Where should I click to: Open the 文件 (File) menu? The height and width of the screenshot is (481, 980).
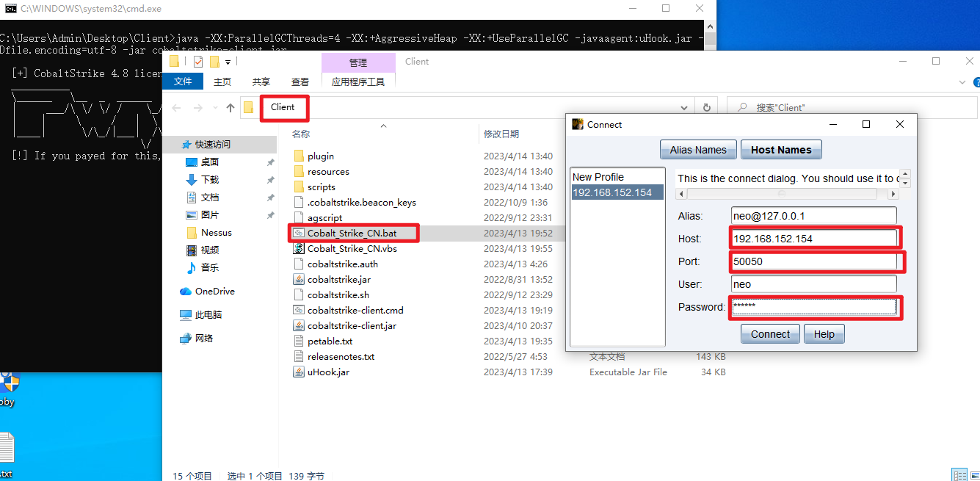(183, 82)
